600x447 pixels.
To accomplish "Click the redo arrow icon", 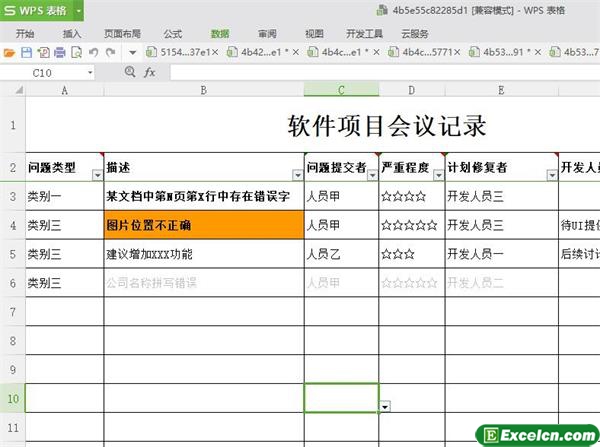I will pyautogui.click(x=109, y=52).
